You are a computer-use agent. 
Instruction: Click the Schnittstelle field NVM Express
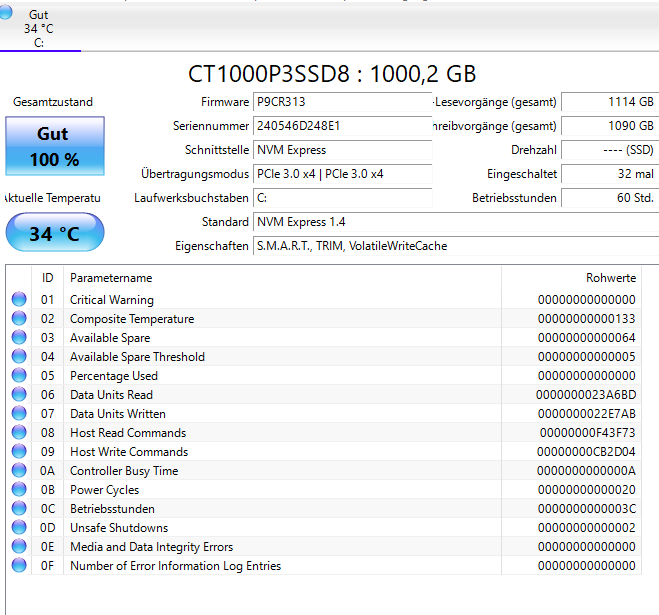click(x=342, y=150)
